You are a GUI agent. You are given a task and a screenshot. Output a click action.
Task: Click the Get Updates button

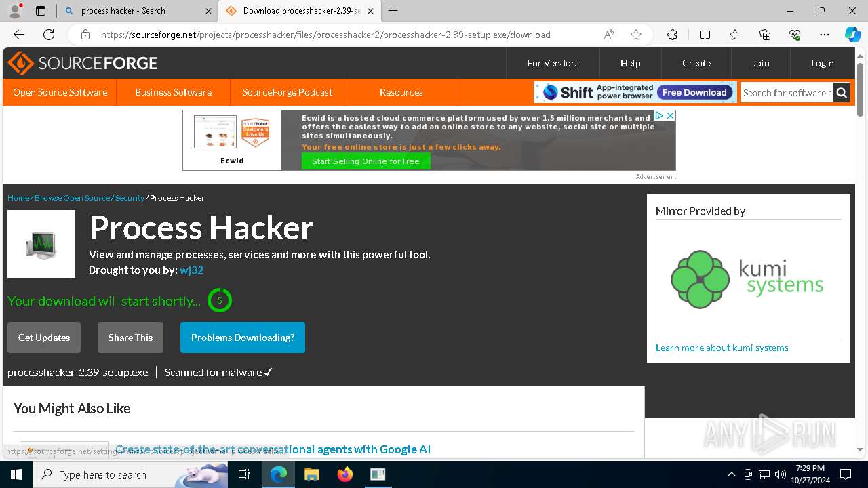click(x=44, y=338)
